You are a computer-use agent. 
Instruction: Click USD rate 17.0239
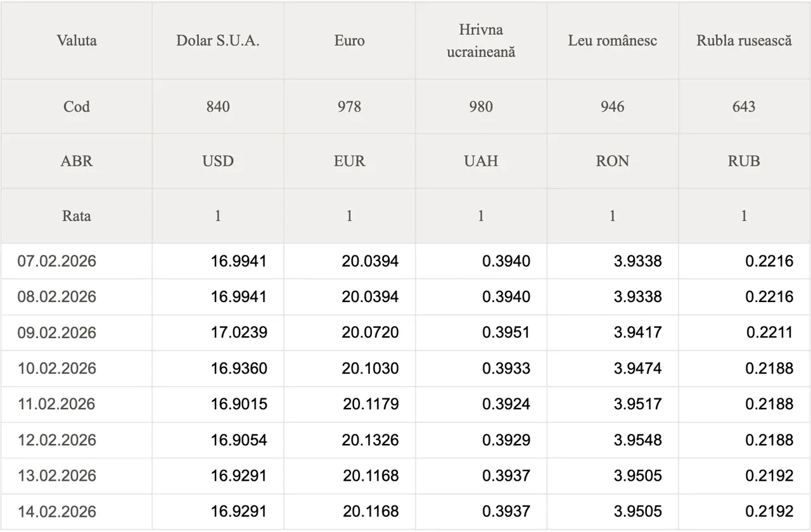[x=239, y=332]
